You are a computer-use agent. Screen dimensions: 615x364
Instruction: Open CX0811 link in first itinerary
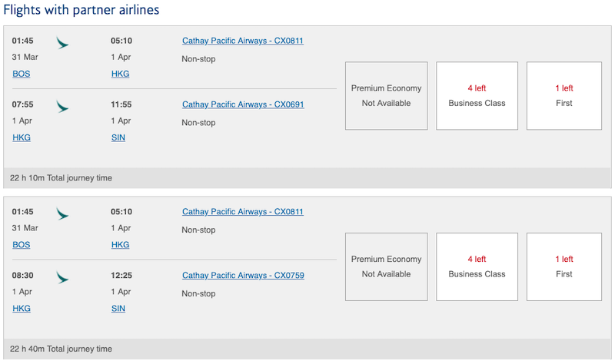tap(243, 41)
